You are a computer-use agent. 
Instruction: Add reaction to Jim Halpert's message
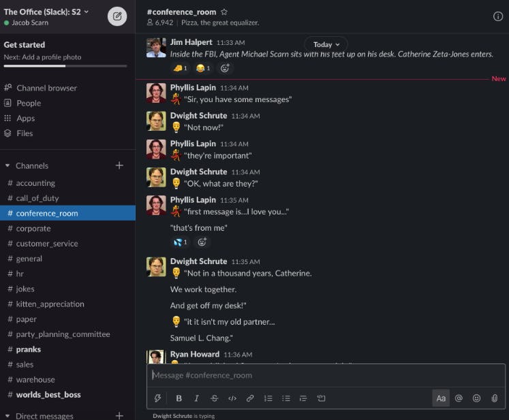pos(225,68)
